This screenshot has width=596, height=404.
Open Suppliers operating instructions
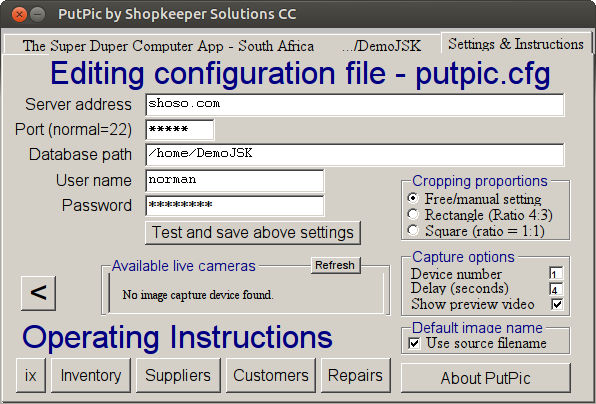[178, 375]
